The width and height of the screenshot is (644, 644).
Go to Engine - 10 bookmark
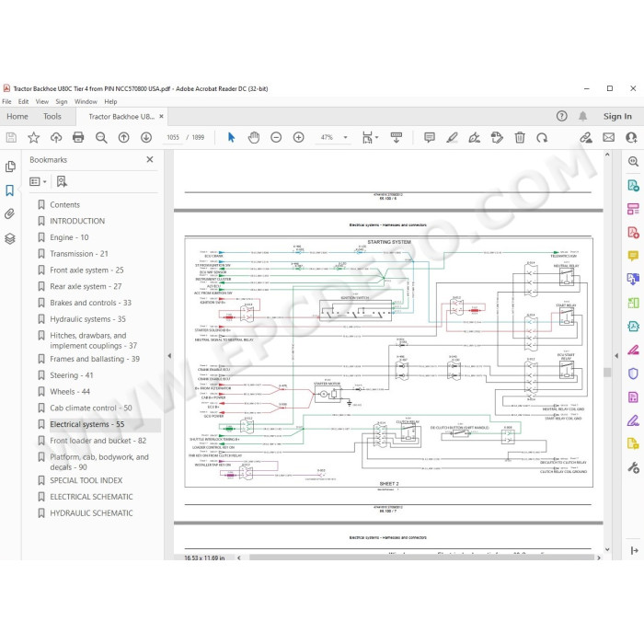pos(69,237)
